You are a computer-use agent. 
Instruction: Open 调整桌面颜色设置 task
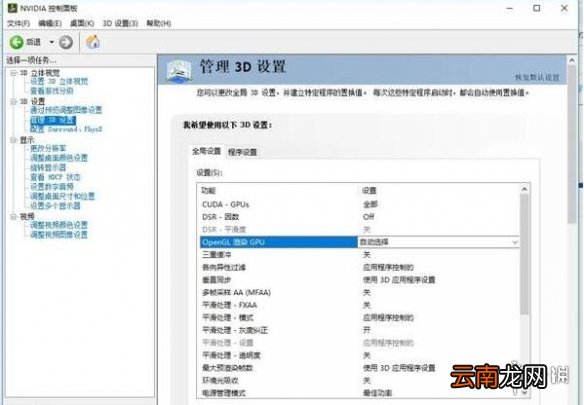point(59,158)
